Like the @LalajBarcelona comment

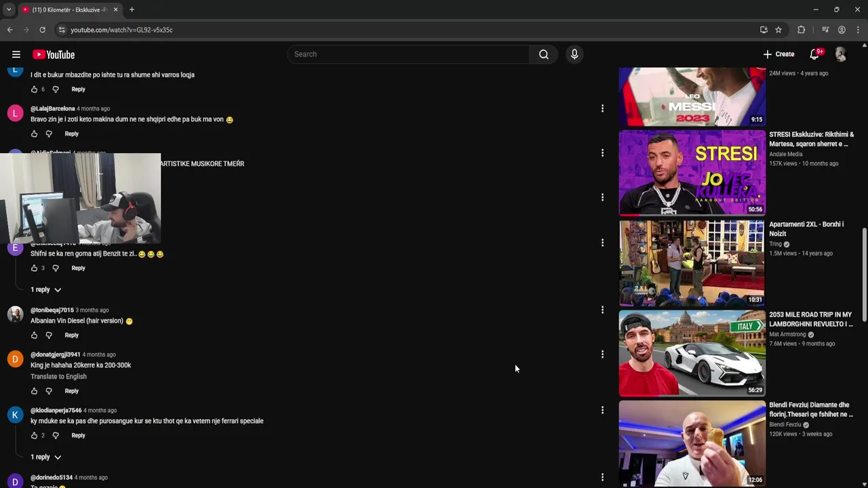35,134
